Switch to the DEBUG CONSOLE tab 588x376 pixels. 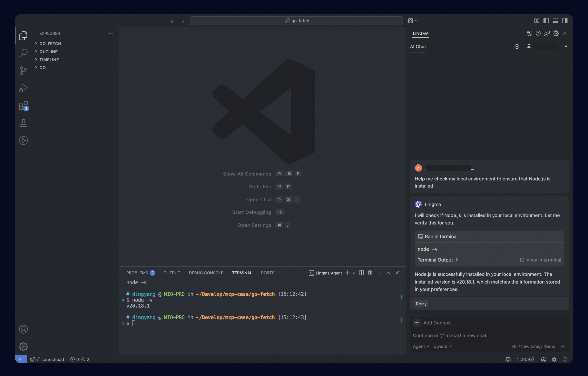click(206, 273)
